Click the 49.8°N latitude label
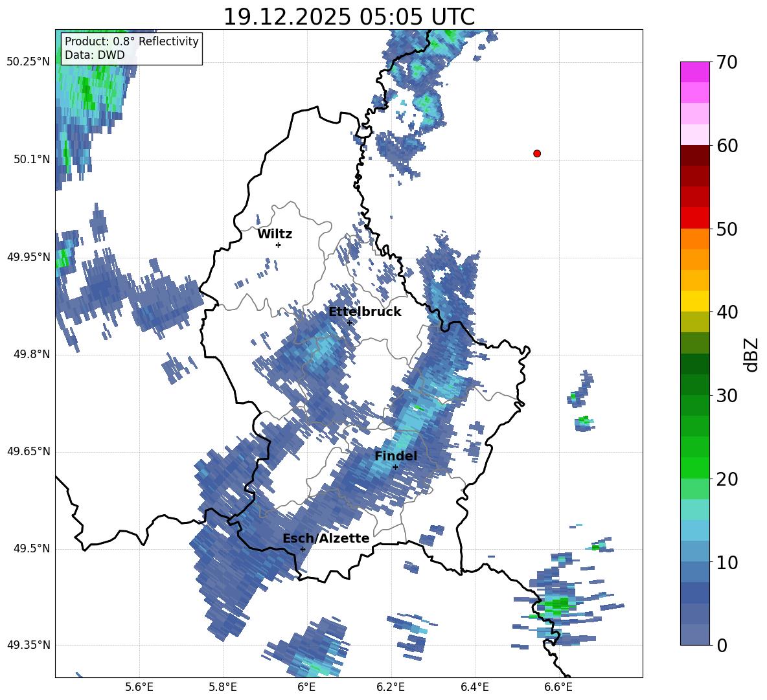The image size is (767, 700). [x=31, y=354]
